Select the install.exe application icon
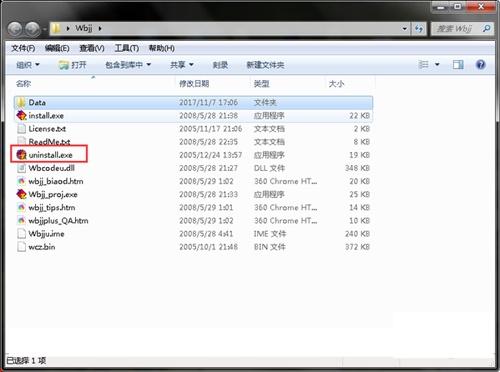The height and width of the screenshot is (372, 500). coord(21,116)
